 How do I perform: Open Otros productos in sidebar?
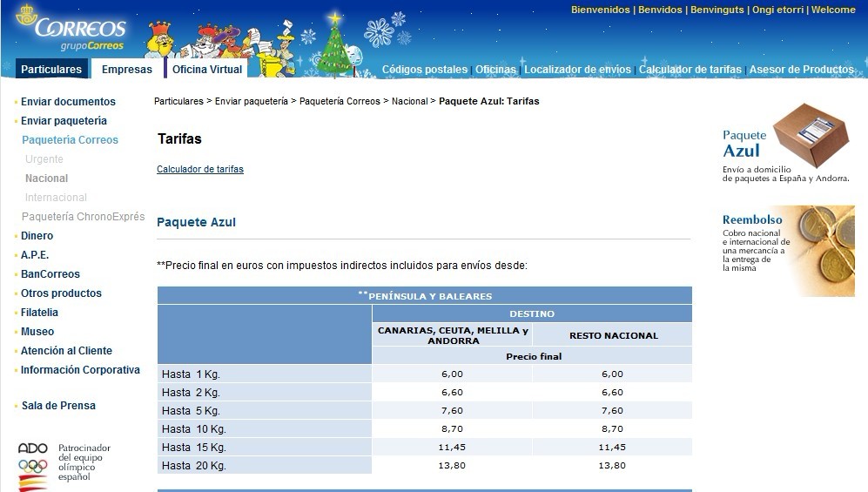[62, 293]
